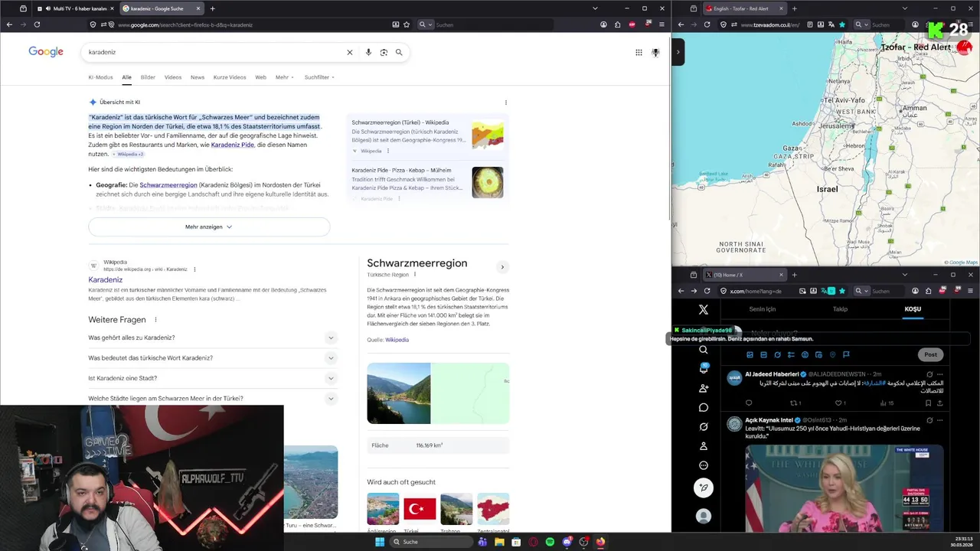Viewport: 980px width, 551px height.
Task: Start Google voice search via microphone icon
Action: tap(368, 52)
